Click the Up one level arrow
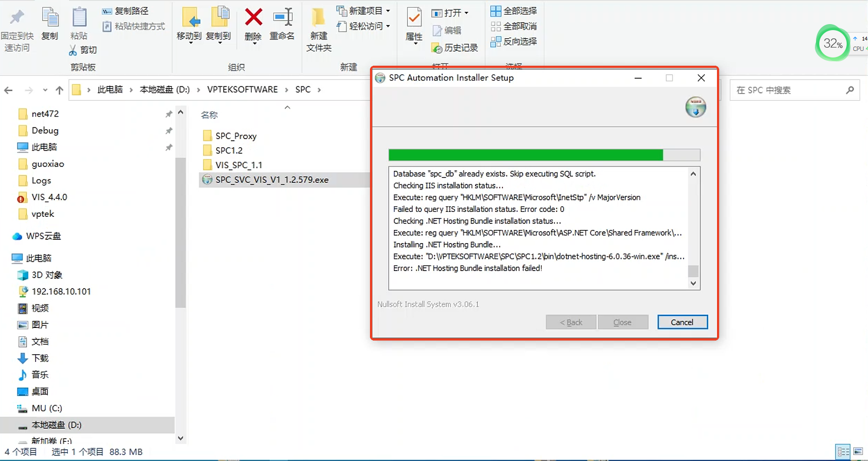Viewport: 868px width, 461px height. [x=59, y=90]
